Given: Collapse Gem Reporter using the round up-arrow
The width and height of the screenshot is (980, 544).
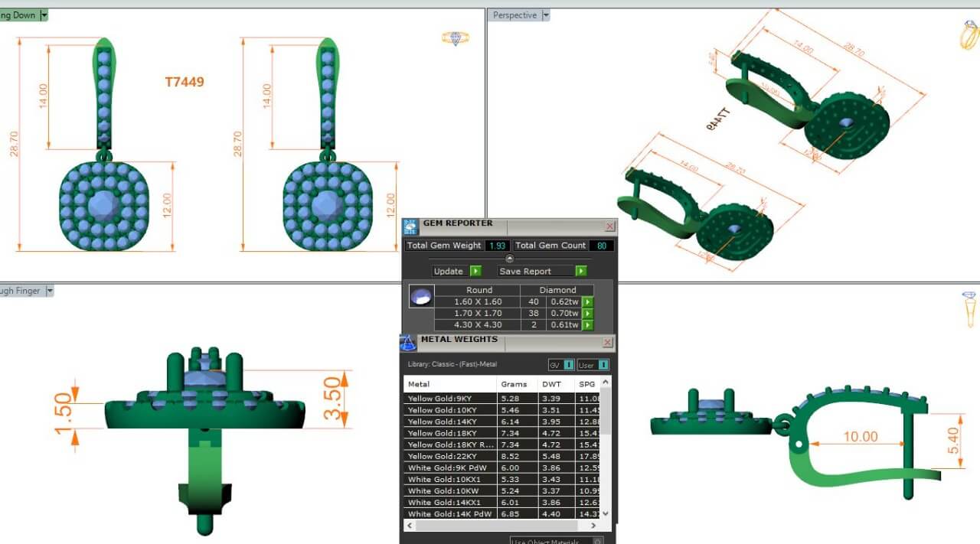Looking at the screenshot, I should tap(509, 259).
